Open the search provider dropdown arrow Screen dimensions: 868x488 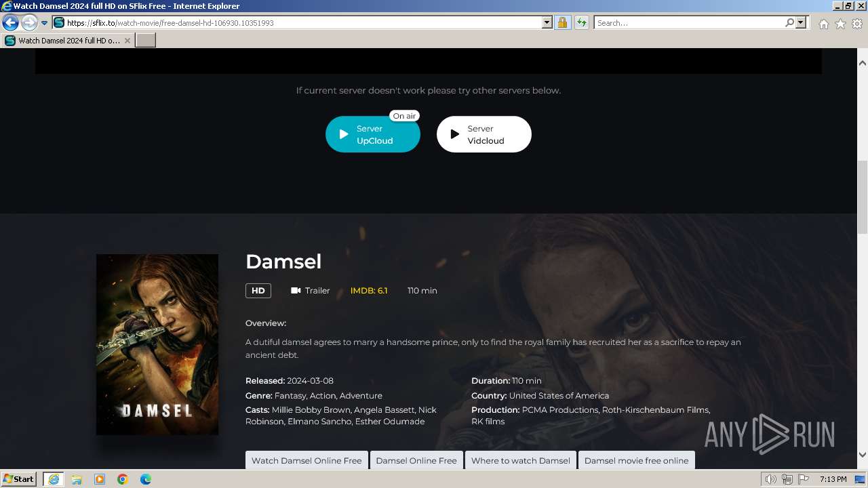point(801,23)
